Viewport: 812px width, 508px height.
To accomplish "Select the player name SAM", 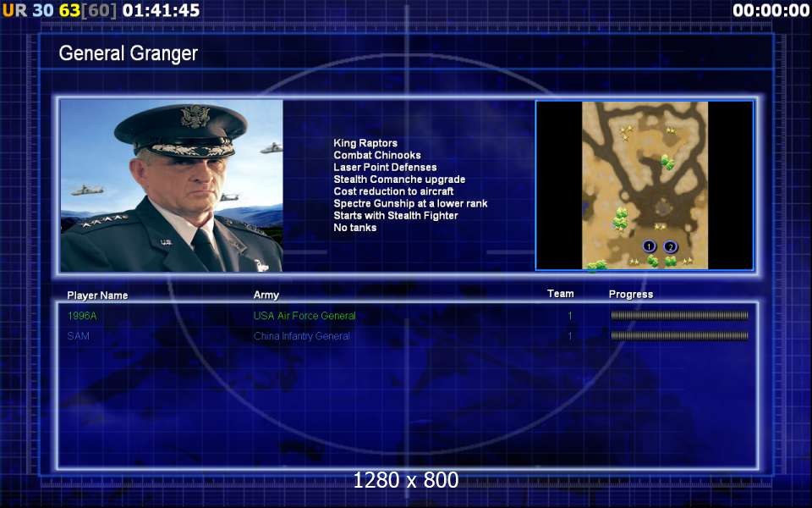I will point(78,336).
